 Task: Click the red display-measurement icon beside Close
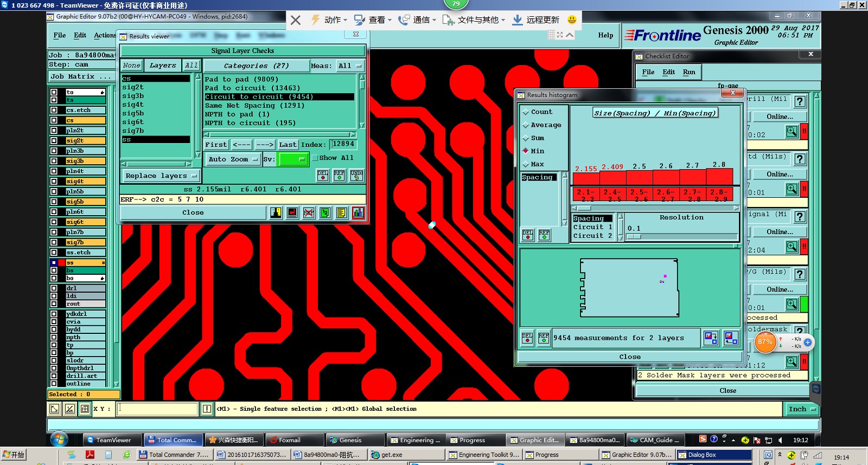tap(292, 212)
